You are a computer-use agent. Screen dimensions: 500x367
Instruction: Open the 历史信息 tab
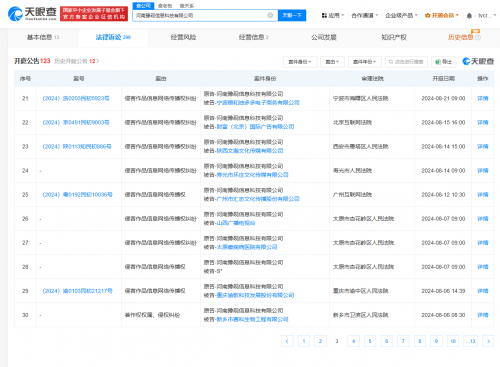(461, 37)
